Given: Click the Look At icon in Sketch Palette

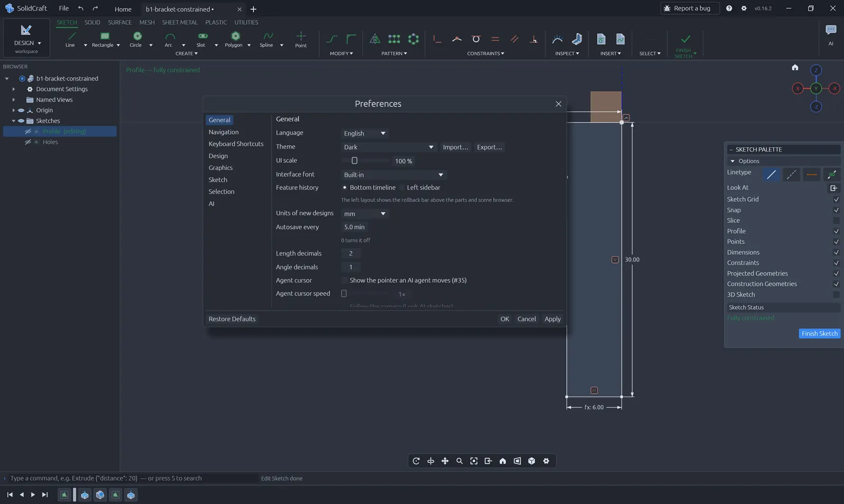Looking at the screenshot, I should tap(834, 188).
